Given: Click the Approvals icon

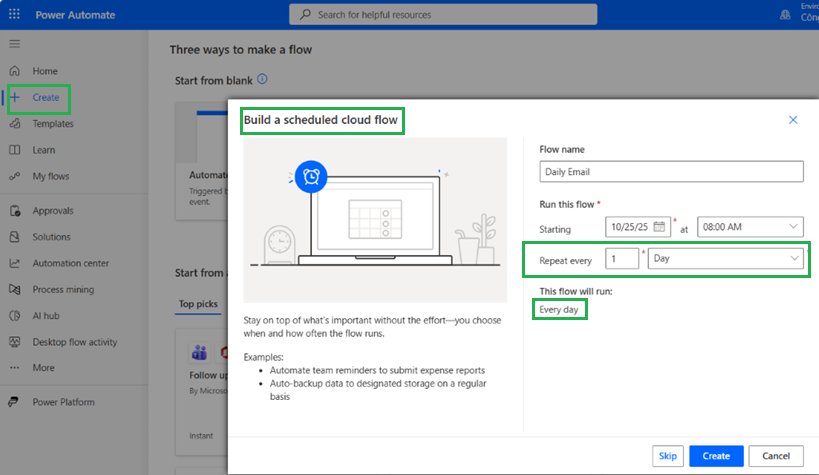Looking at the screenshot, I should coord(15,211).
